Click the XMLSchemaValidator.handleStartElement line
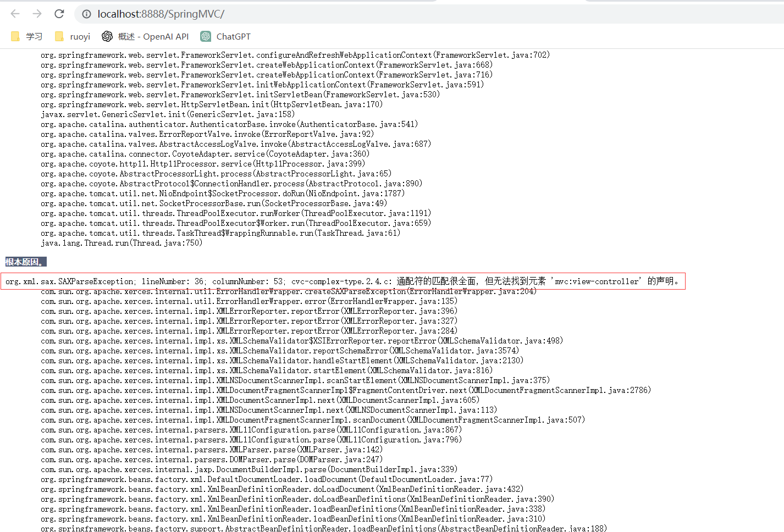 [x=282, y=361]
